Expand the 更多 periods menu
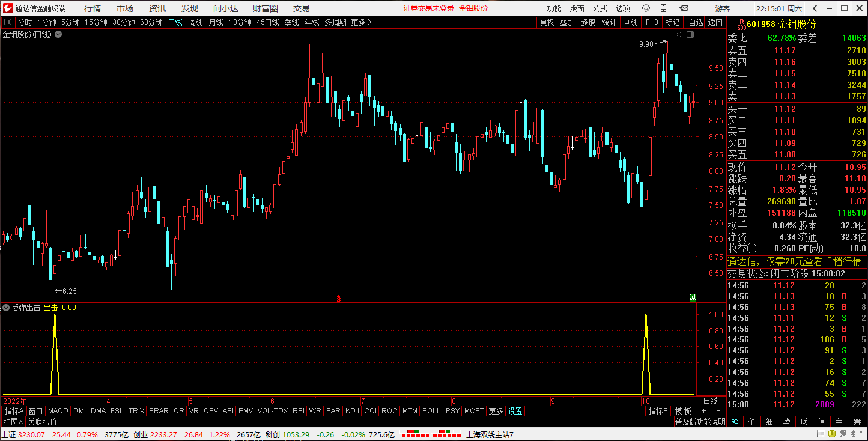The image size is (868, 441). (362, 22)
